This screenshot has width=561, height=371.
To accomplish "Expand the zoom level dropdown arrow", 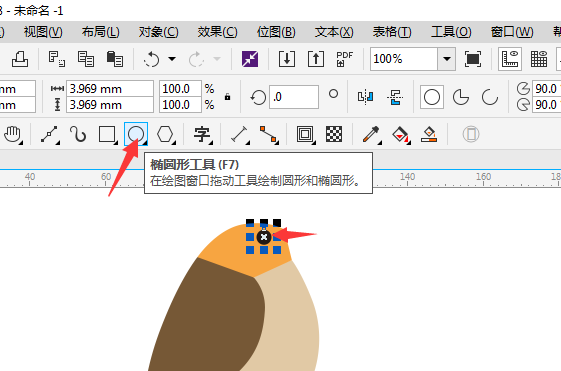I will pyautogui.click(x=447, y=59).
